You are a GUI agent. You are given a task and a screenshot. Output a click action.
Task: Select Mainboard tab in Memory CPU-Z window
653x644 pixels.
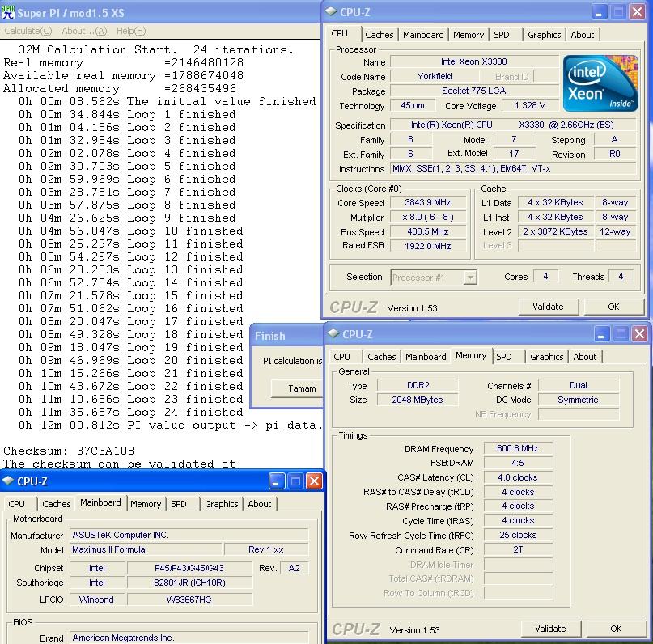426,357
